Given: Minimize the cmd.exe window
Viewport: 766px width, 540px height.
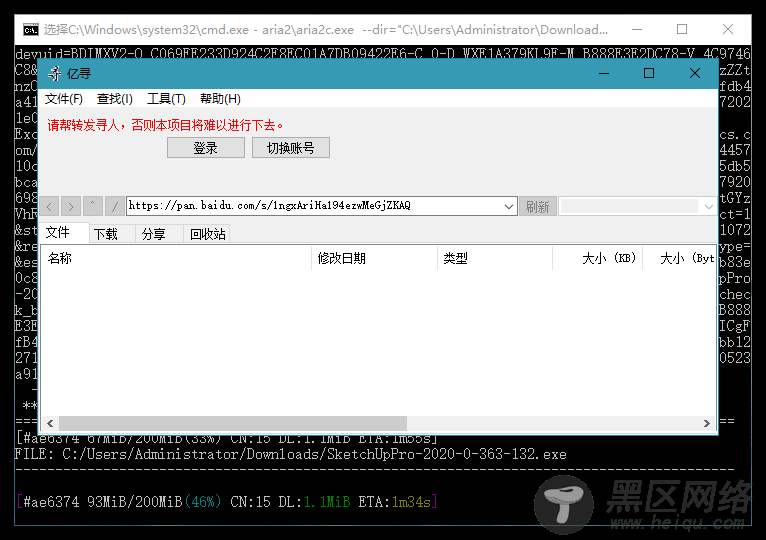Looking at the screenshot, I should [x=637, y=29].
